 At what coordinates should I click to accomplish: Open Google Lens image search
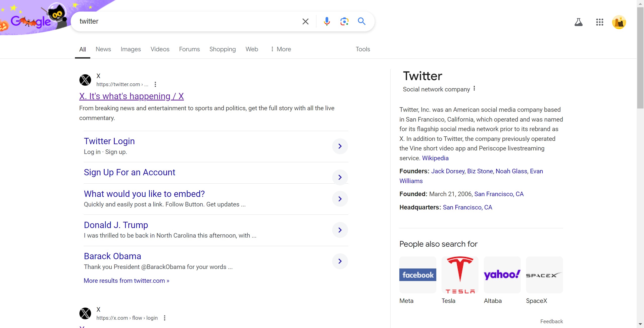[x=344, y=21]
